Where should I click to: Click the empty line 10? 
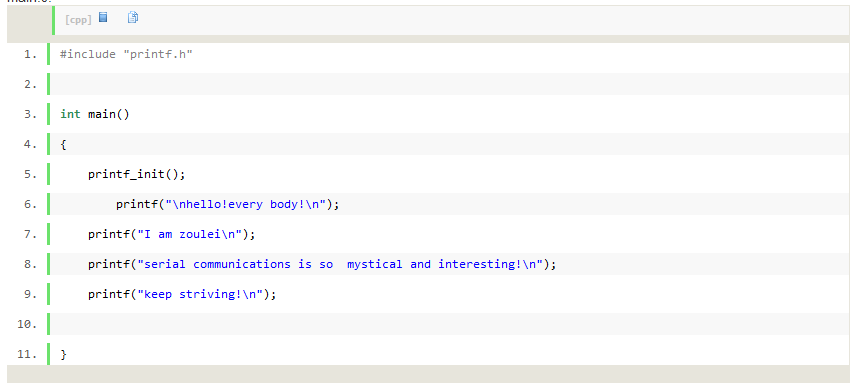click(x=449, y=324)
